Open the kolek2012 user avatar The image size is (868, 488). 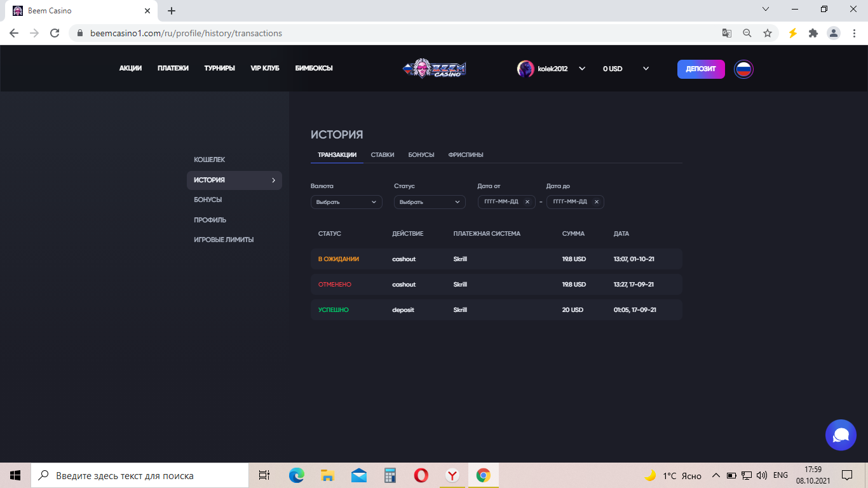(526, 69)
